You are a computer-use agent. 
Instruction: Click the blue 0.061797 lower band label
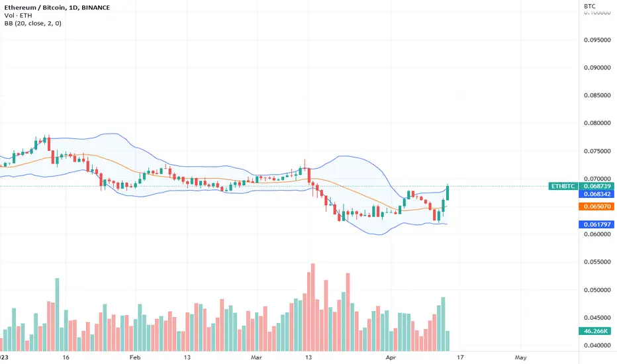pyautogui.click(x=596, y=224)
